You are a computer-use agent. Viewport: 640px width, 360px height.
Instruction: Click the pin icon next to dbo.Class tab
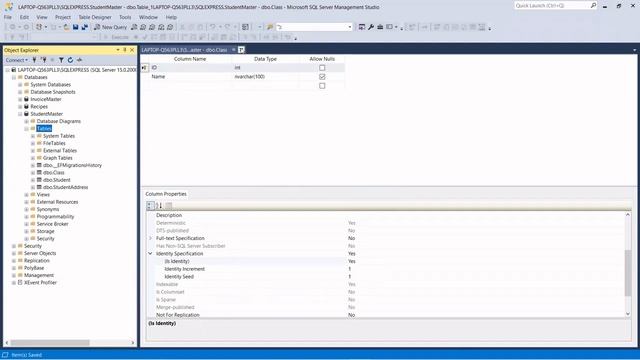click(x=234, y=50)
